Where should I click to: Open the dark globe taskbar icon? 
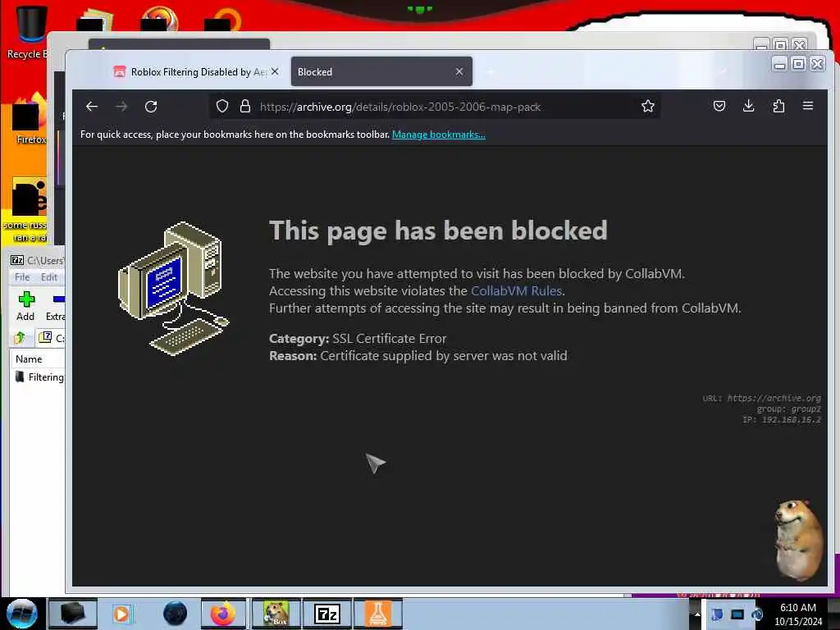tap(176, 614)
